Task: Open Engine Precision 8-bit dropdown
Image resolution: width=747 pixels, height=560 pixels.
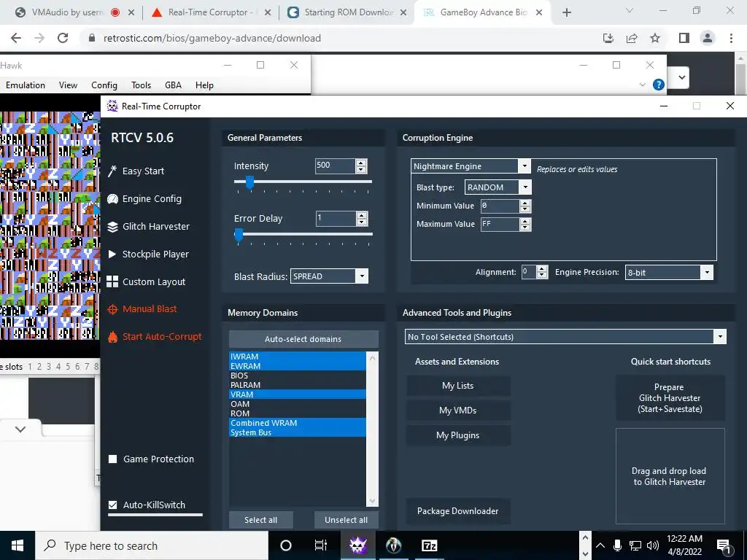Action: [x=707, y=273]
